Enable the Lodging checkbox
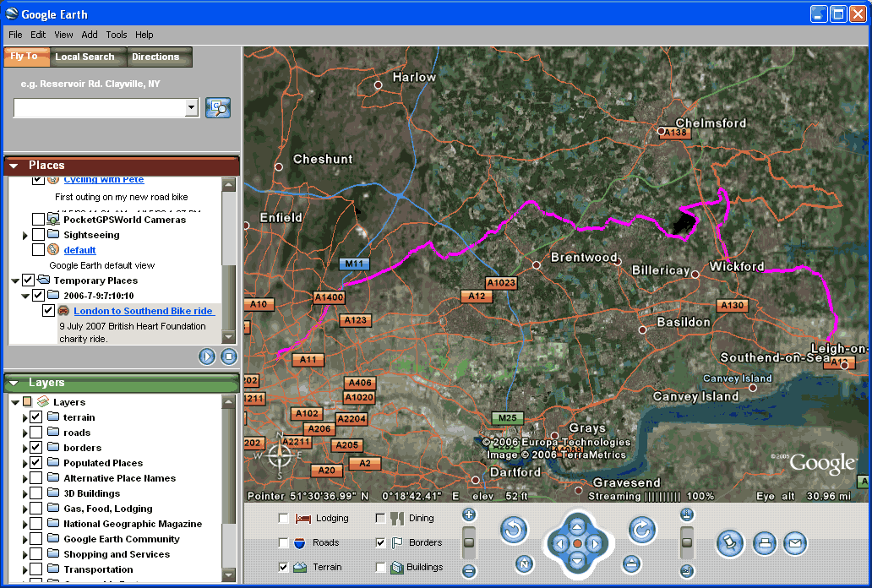The width and height of the screenshot is (872, 588). point(283,519)
